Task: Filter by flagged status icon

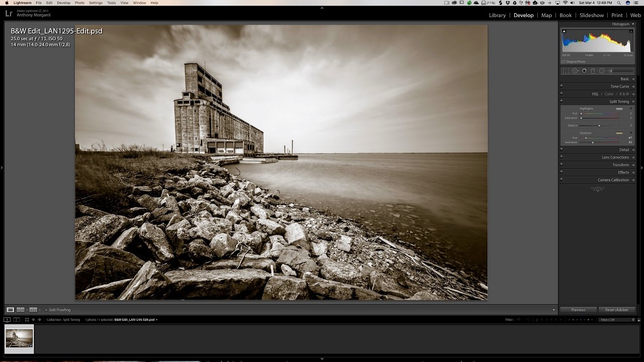Action: [x=518, y=320]
